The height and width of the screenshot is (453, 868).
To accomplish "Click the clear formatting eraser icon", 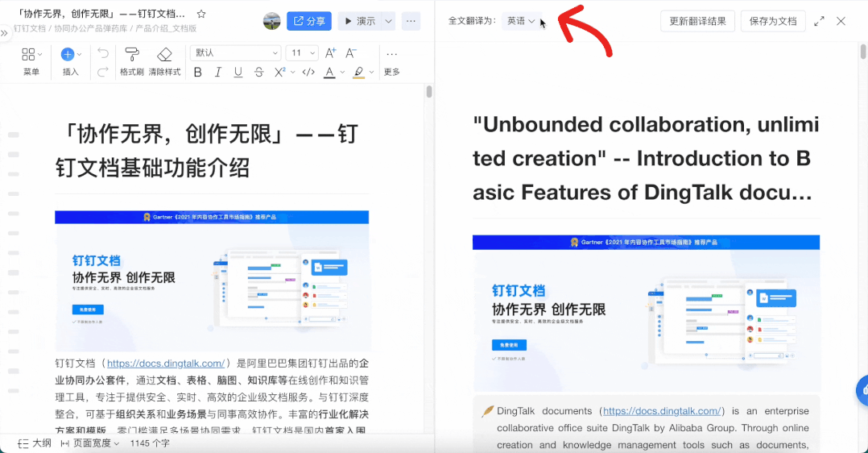I will (164, 55).
